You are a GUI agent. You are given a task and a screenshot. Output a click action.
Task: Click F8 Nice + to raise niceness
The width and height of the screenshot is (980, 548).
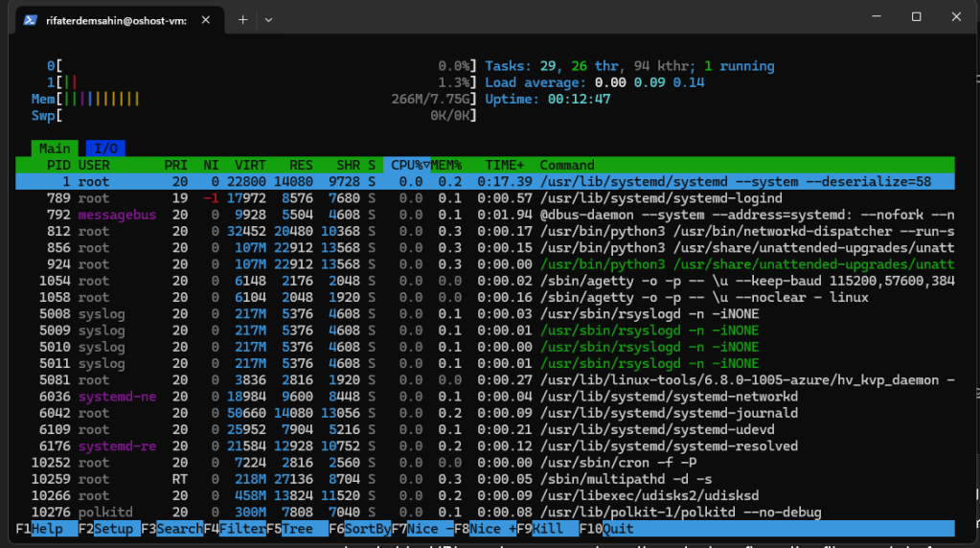point(486,529)
